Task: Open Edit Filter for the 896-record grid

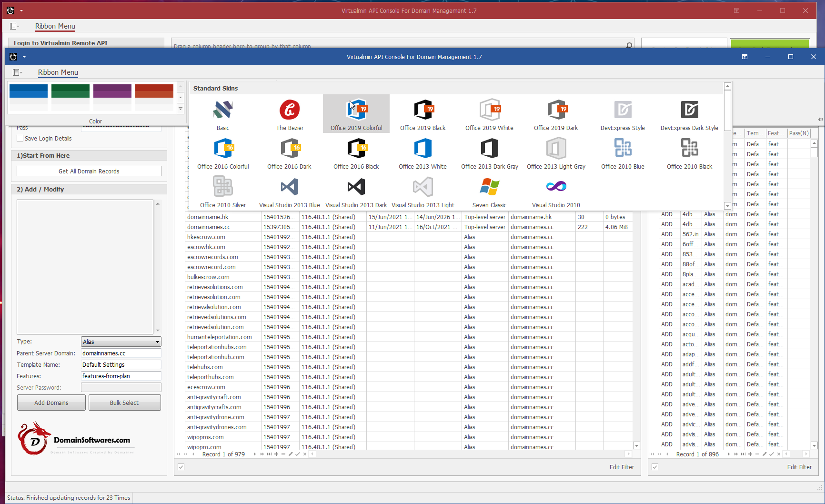Action: [x=799, y=467]
